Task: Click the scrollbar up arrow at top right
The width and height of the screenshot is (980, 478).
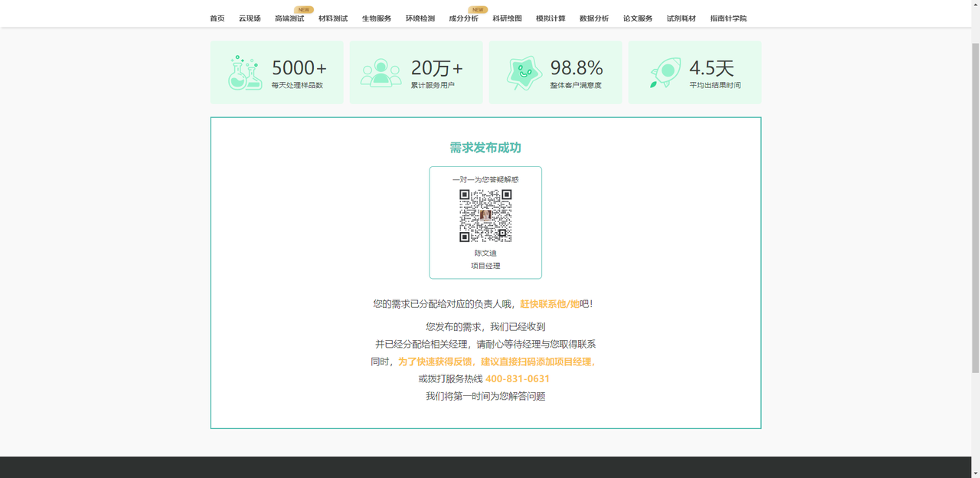Action: click(975, 5)
